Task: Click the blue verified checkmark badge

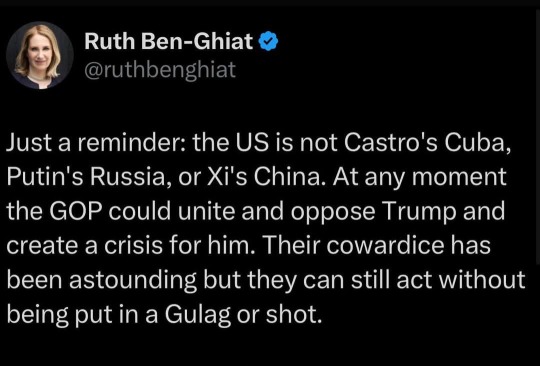Action: point(268,42)
